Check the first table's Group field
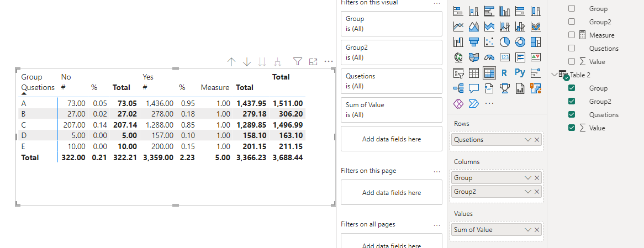The image size is (644, 248). pos(572,8)
